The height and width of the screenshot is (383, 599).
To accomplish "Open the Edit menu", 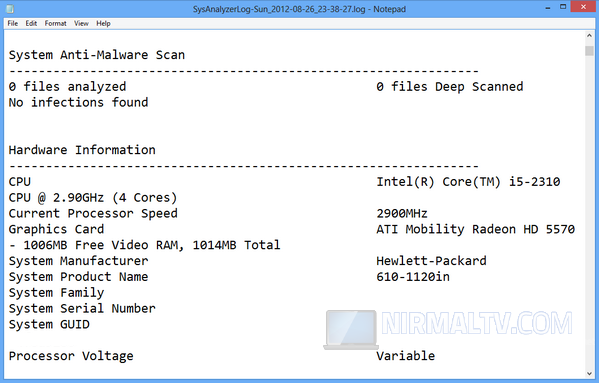I will [31, 23].
